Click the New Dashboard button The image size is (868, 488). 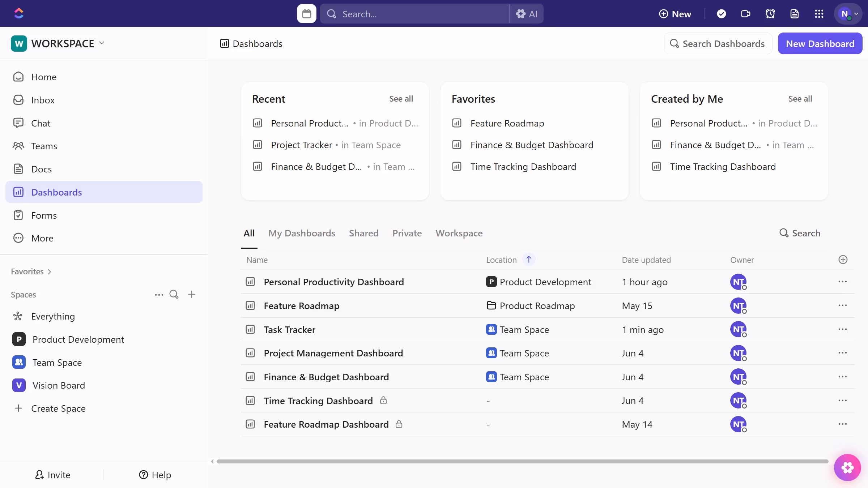pyautogui.click(x=820, y=43)
